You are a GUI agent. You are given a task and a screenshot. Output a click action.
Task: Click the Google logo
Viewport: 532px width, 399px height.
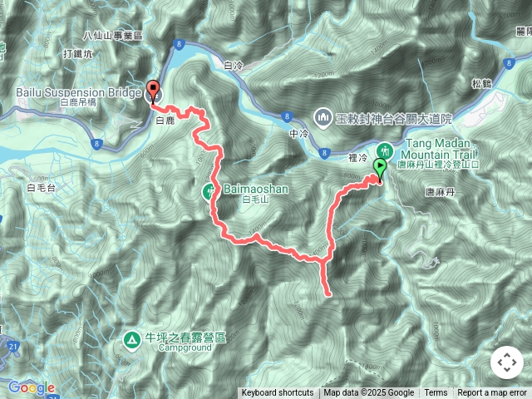32,387
